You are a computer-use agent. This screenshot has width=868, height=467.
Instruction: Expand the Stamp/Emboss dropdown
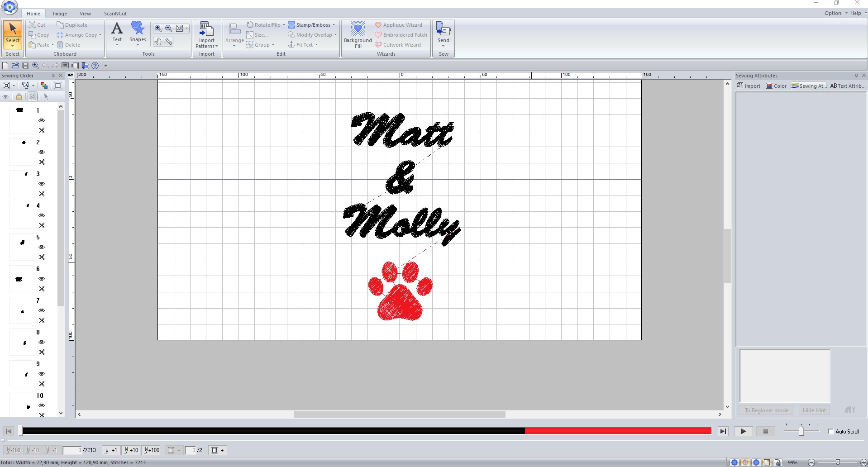pyautogui.click(x=334, y=25)
